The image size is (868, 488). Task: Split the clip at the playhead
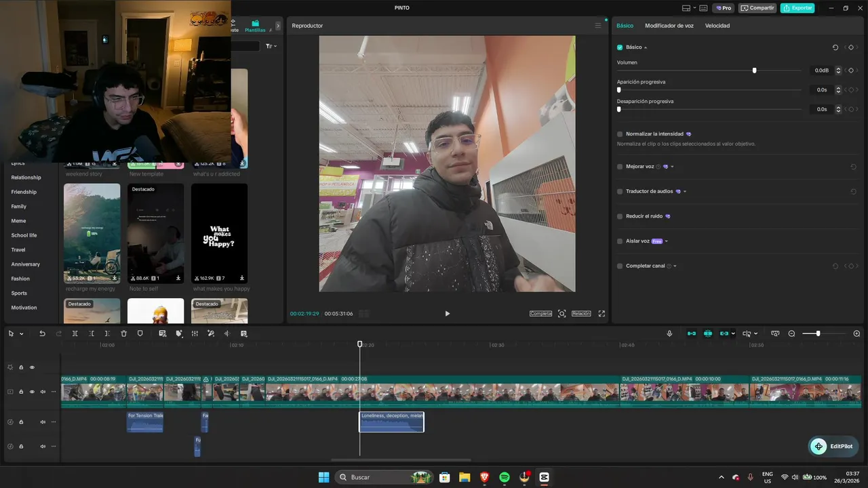click(75, 333)
